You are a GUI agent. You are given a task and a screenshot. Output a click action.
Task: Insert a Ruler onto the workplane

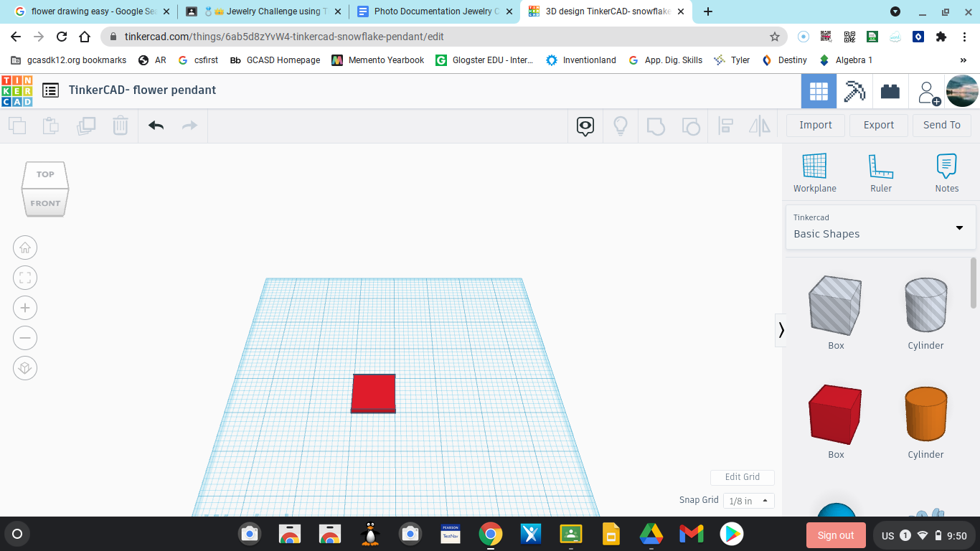point(880,172)
